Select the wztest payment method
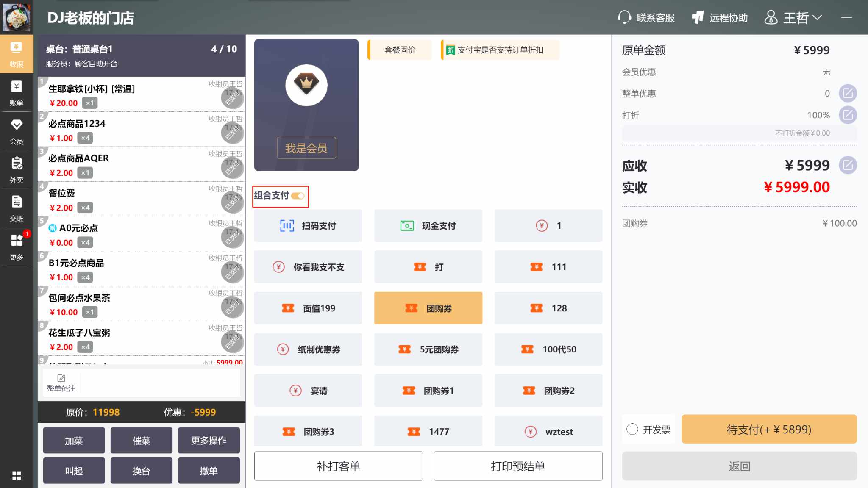 [548, 431]
